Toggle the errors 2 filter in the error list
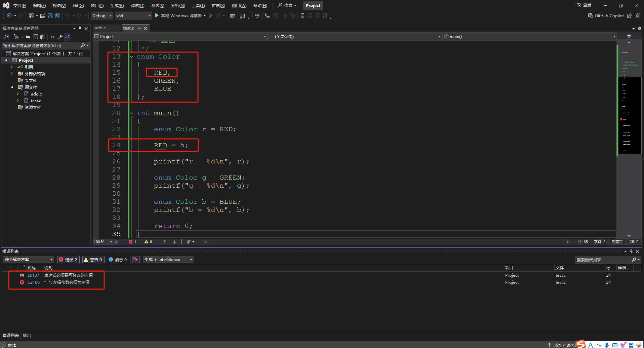Viewport: 644px width, 348px height. click(68, 260)
